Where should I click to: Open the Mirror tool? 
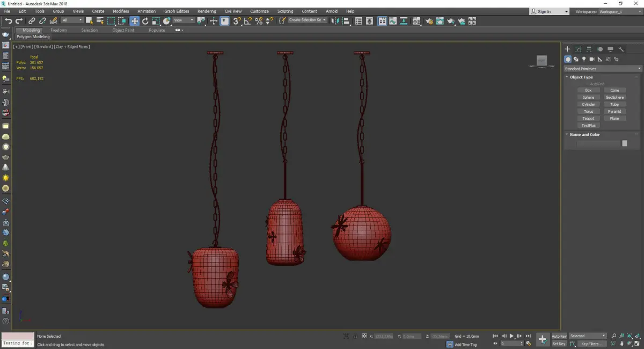tap(335, 21)
